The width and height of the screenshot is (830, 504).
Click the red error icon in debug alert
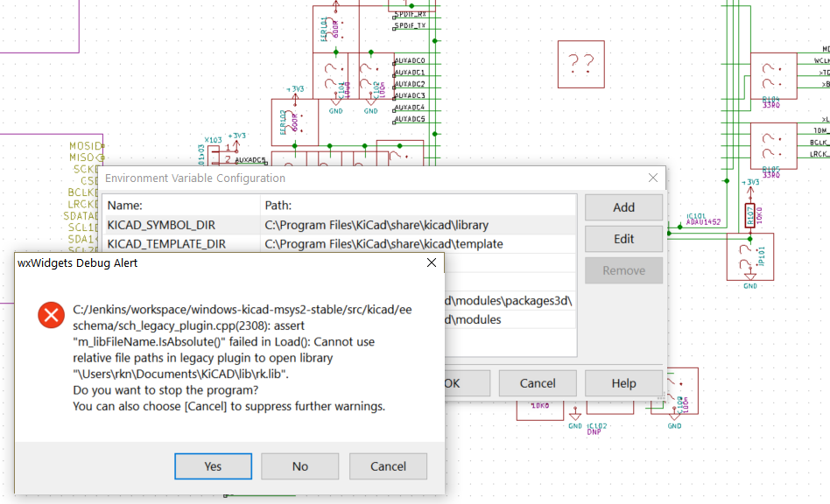pos(52,315)
